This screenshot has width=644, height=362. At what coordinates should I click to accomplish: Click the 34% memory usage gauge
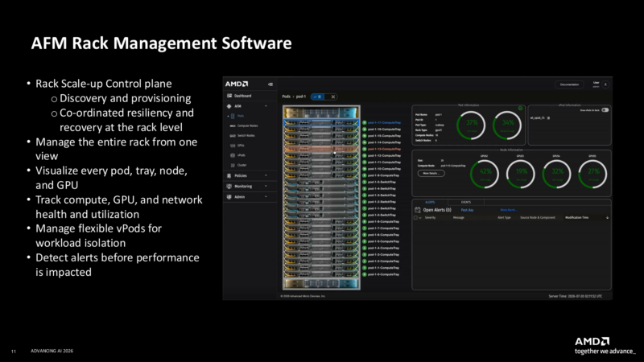pyautogui.click(x=507, y=125)
